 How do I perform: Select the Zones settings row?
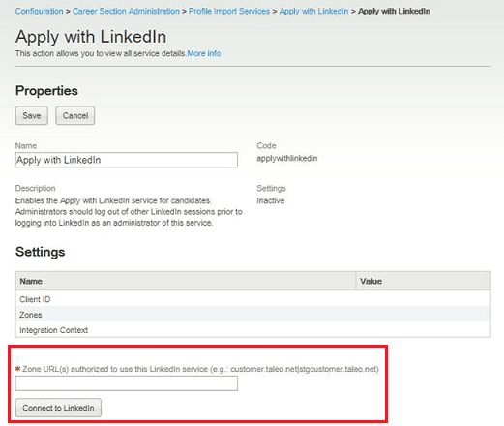coord(253,315)
